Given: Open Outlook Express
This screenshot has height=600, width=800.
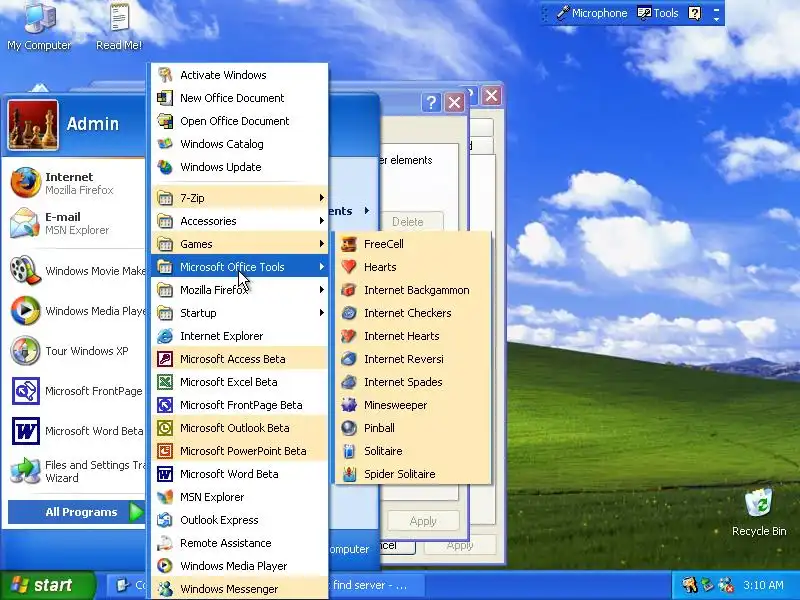Looking at the screenshot, I should pos(239,519).
